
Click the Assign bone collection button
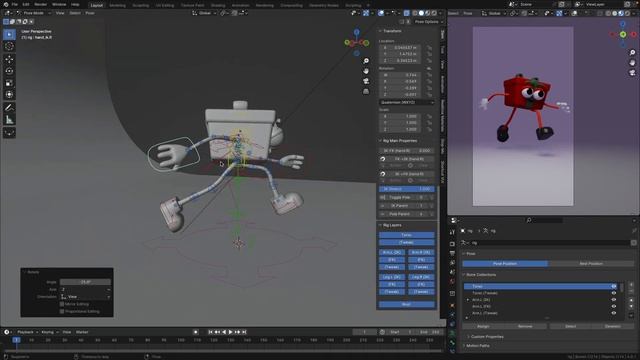coord(483,327)
